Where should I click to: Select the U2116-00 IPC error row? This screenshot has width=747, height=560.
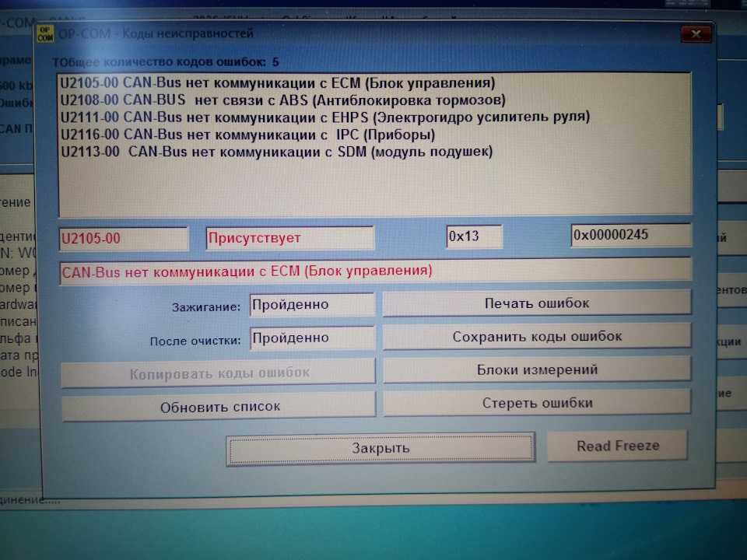(247, 135)
